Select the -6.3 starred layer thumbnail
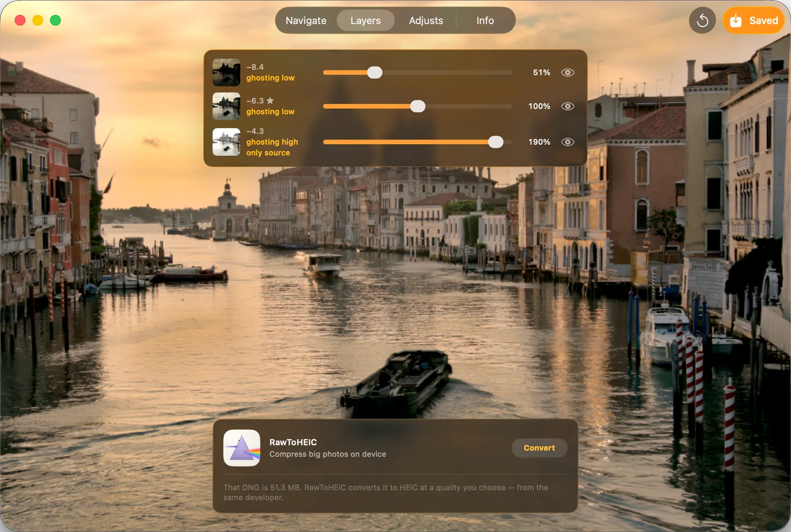 click(x=226, y=106)
